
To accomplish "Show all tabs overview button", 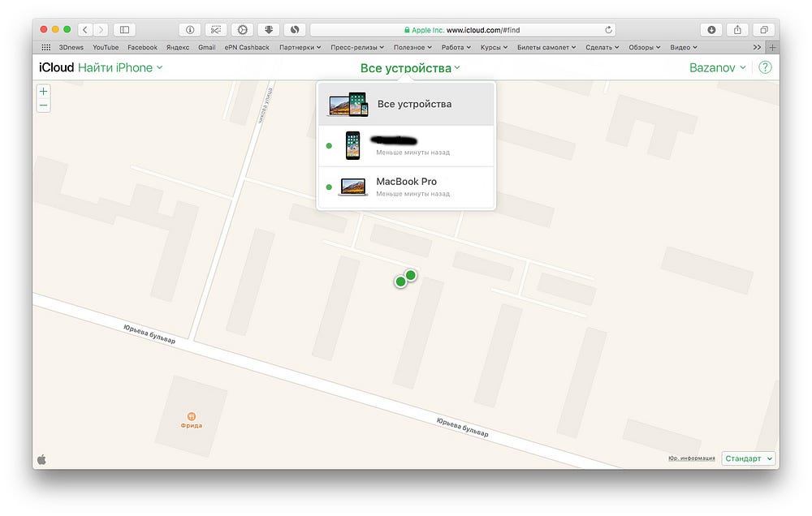I will click(x=764, y=30).
